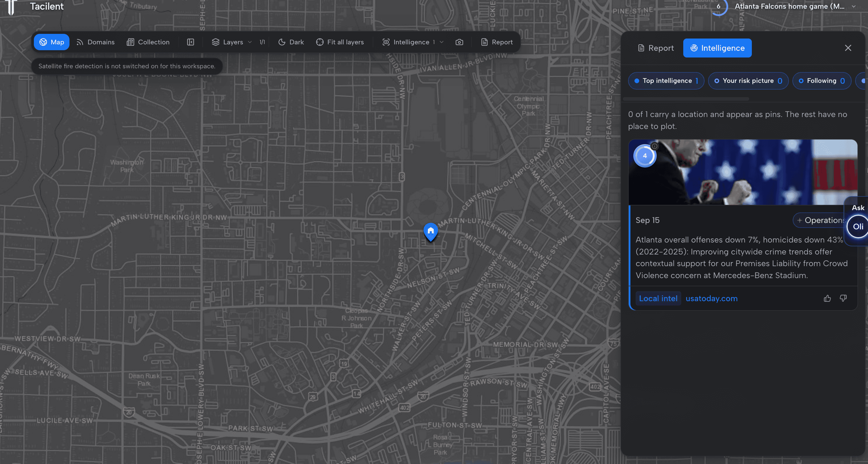Open the info icon beside score badge

[654, 146]
